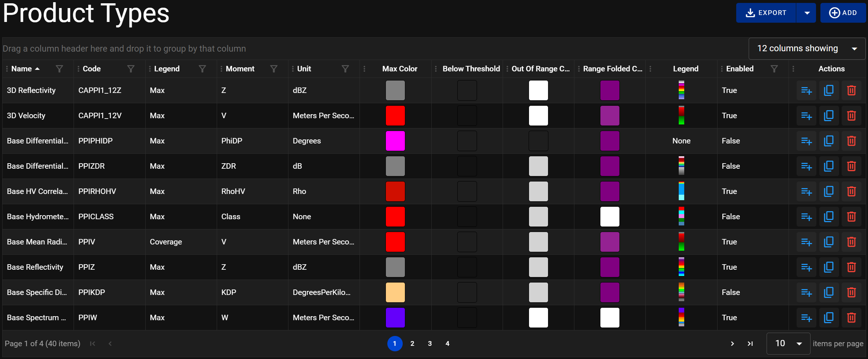Click the add-row icon for PPIRHOHV

[x=806, y=191]
